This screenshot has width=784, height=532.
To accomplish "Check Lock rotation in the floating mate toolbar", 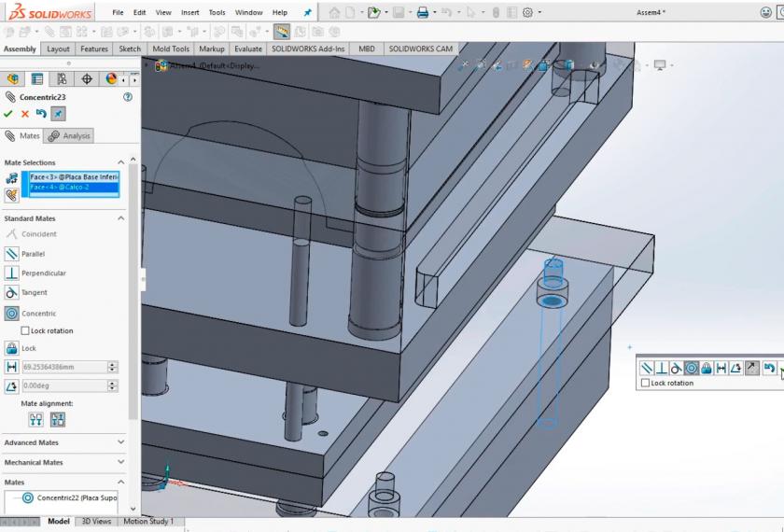I will coord(645,384).
